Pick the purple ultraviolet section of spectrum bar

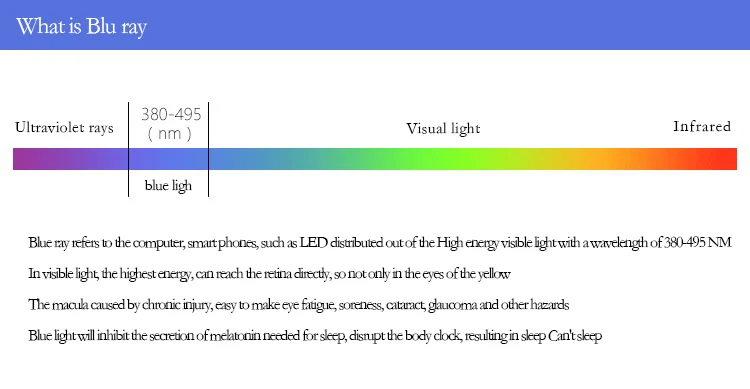[x=70, y=159]
